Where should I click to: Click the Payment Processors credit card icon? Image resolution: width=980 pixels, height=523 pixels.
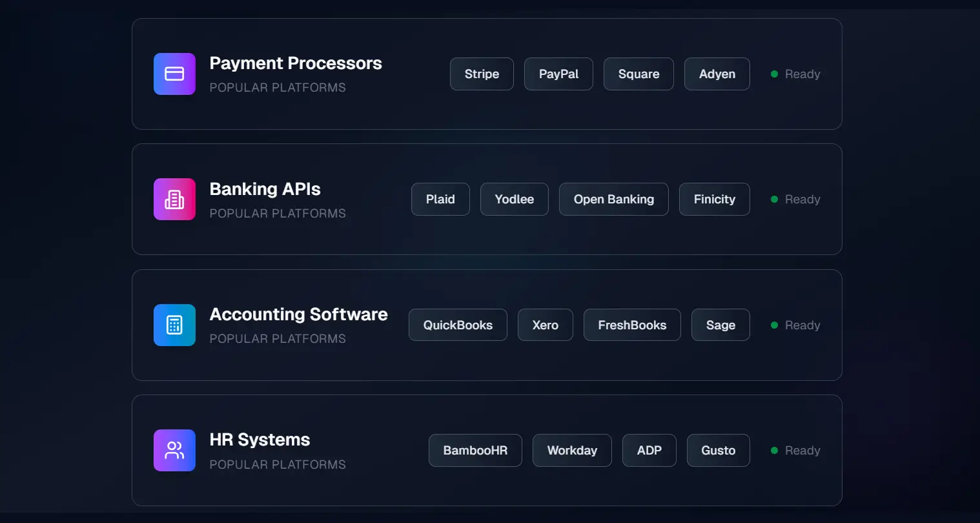point(174,74)
